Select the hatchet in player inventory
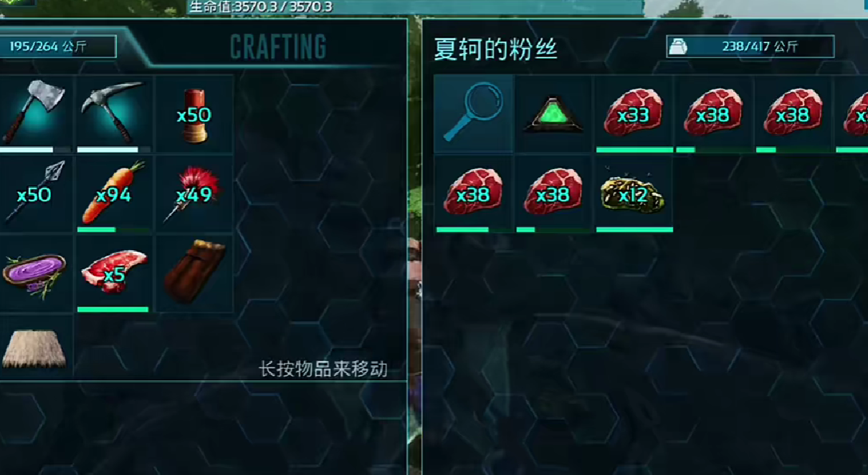 [x=34, y=114]
